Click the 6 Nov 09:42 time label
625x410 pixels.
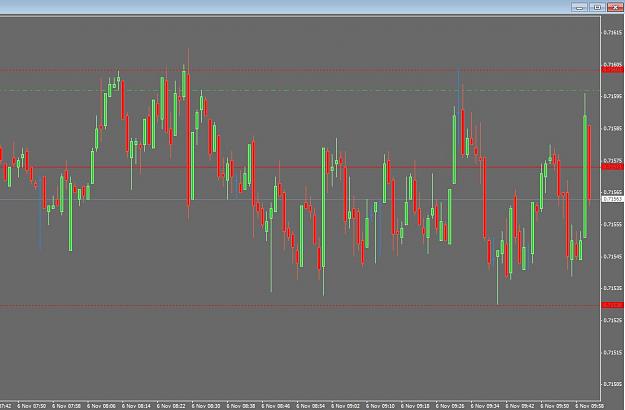point(520,406)
